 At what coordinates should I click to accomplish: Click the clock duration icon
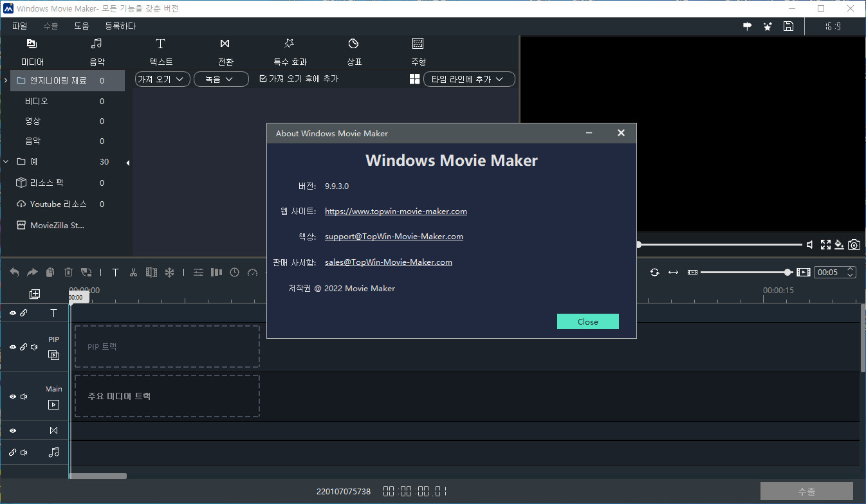[235, 273]
